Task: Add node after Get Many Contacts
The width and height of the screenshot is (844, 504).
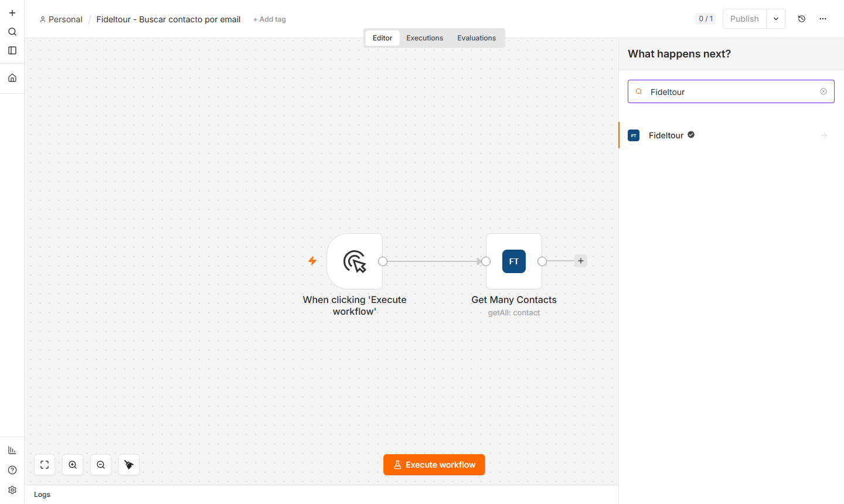Action: [x=581, y=261]
